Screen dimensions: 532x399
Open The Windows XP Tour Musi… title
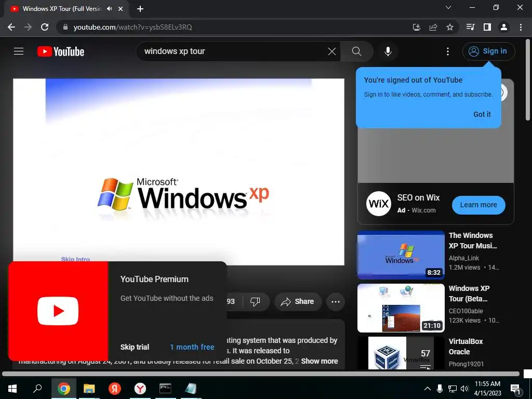473,241
